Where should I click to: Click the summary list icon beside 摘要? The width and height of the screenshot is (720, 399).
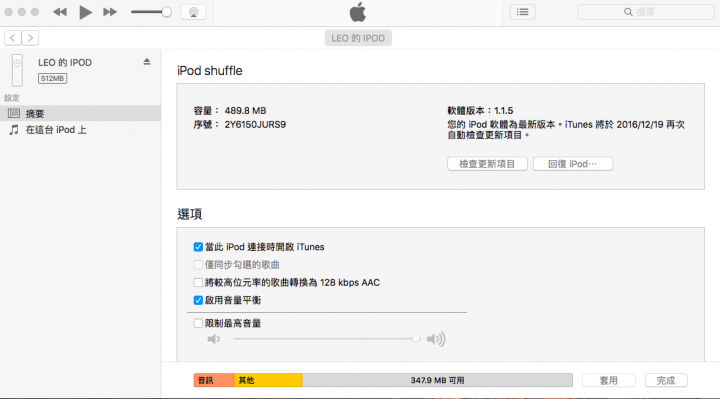click(14, 113)
